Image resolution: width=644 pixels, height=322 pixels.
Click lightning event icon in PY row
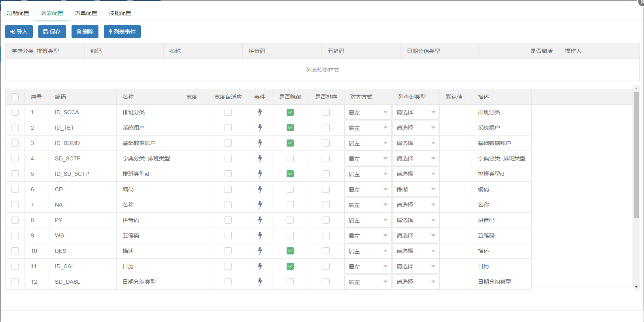coord(260,220)
